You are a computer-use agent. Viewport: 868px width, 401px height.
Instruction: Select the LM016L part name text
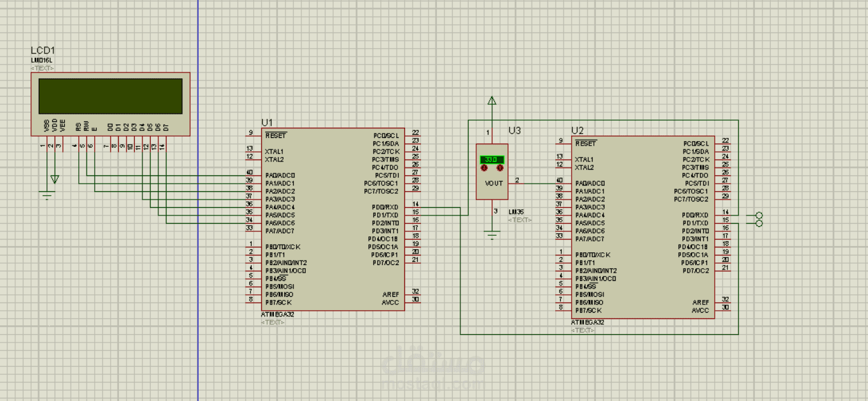tap(41, 60)
